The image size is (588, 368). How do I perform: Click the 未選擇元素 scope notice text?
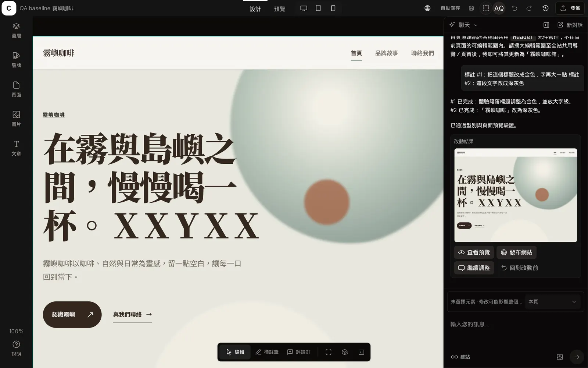pos(486,302)
